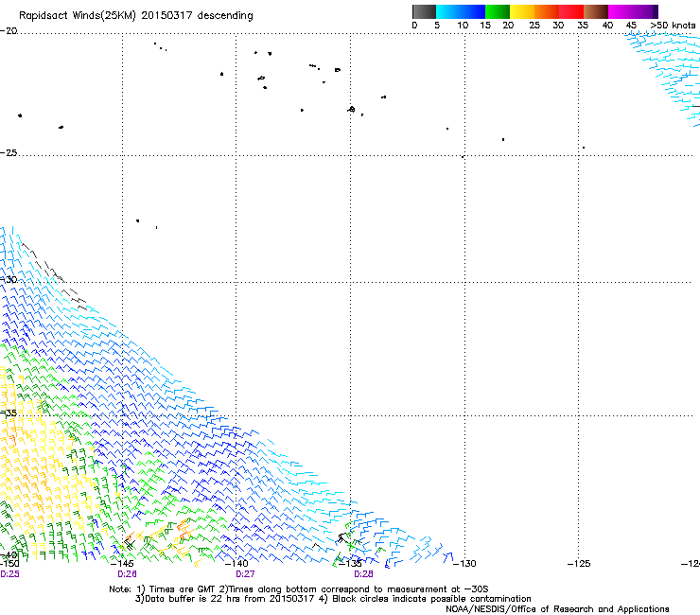Select the green 15-20 knots color band
Image resolution: width=700 pixels, height=615 pixels.
click(498, 11)
